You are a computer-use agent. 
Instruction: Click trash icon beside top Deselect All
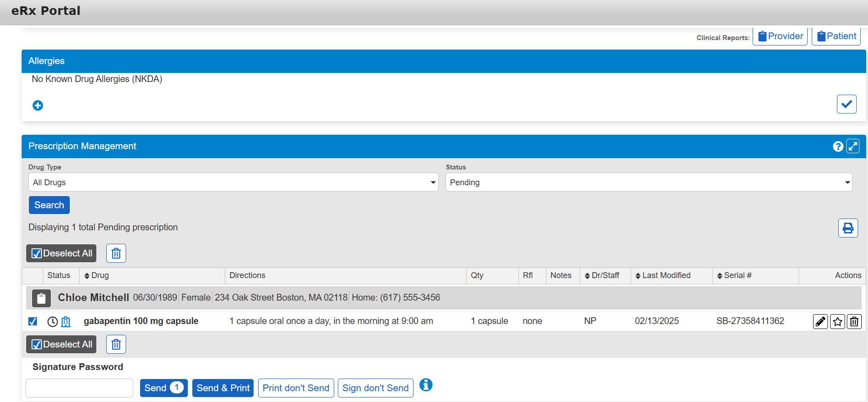tap(116, 253)
